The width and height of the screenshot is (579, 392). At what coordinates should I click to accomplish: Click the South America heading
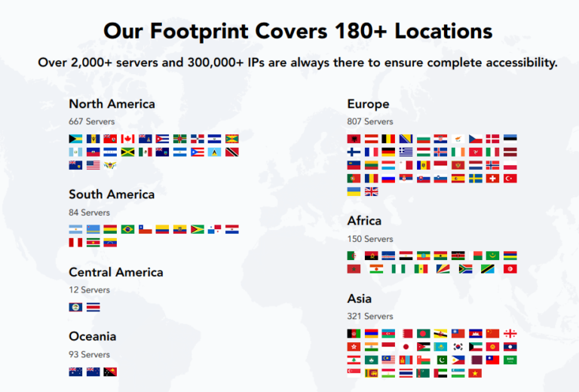(112, 194)
